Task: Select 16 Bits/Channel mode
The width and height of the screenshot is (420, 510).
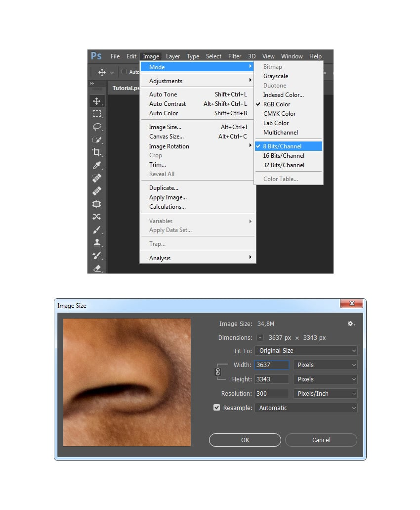Action: pos(289,155)
